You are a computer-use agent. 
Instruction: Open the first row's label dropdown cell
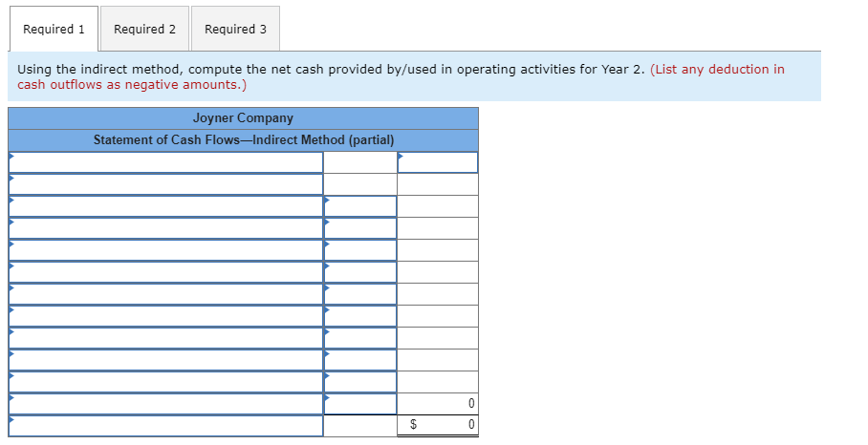tap(165, 162)
